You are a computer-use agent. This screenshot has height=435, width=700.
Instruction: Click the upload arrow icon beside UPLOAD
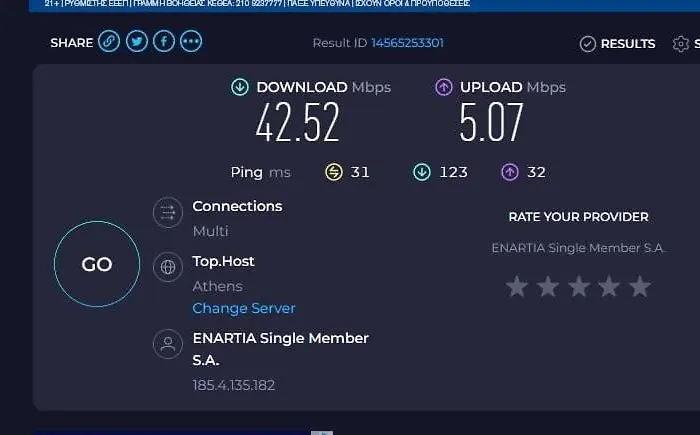[444, 87]
